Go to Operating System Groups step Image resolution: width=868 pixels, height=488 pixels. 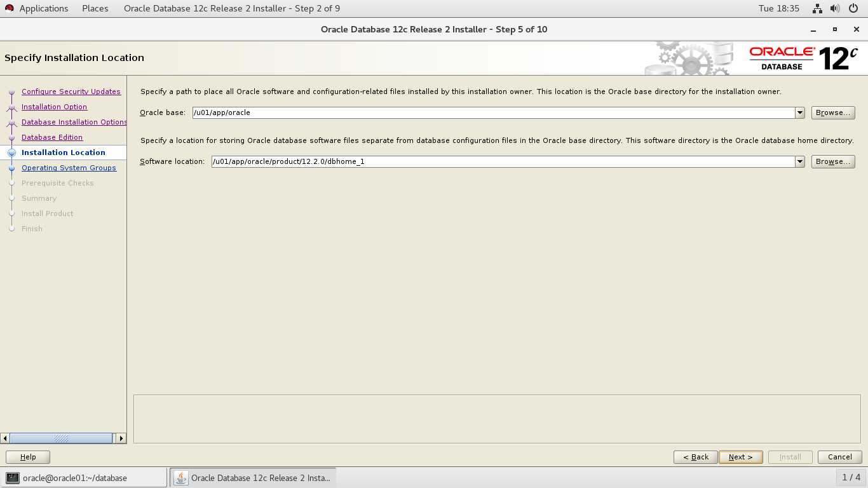click(69, 168)
